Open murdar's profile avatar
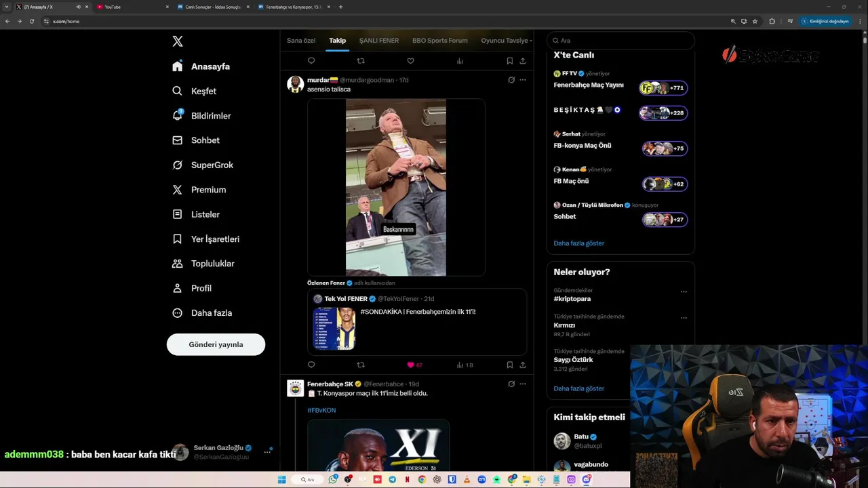Viewport: 868px width, 488px height. point(295,84)
